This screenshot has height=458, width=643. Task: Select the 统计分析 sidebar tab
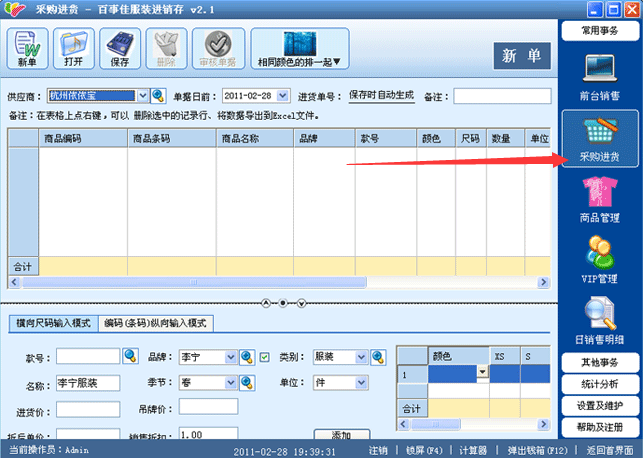pyautogui.click(x=600, y=384)
